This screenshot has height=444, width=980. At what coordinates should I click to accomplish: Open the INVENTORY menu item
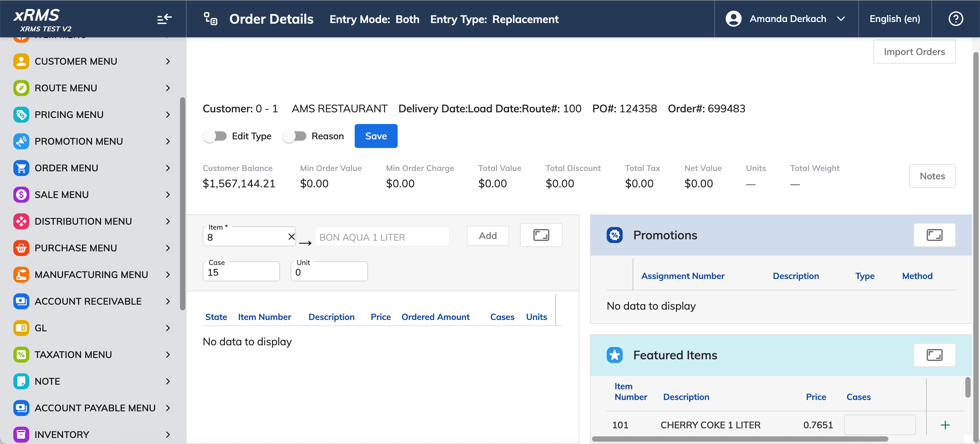tap(92, 434)
